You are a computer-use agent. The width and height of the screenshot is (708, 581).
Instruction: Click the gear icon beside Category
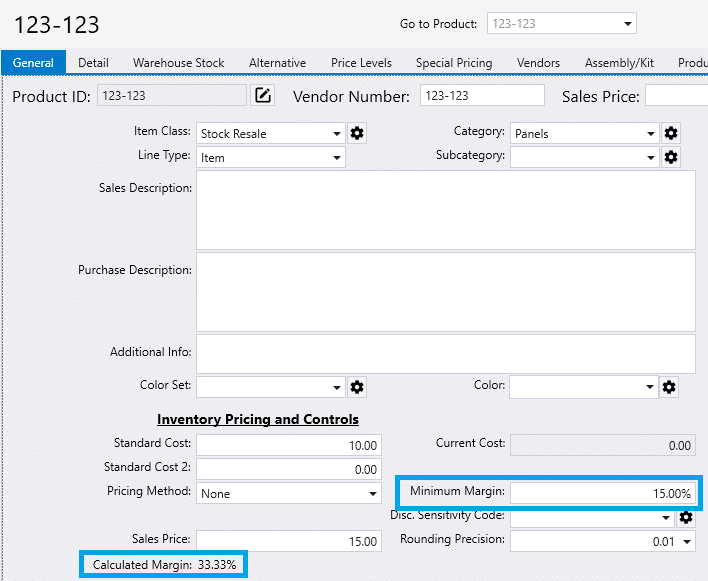(x=671, y=133)
